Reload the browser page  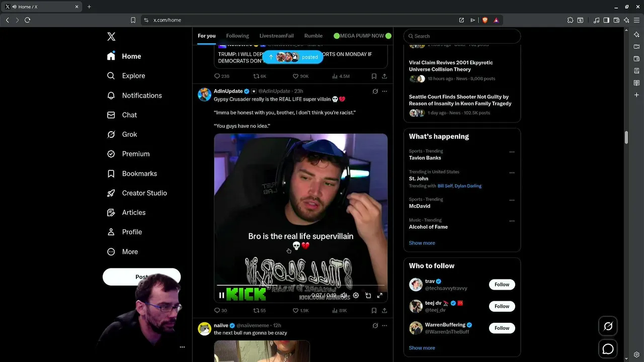coord(27,20)
